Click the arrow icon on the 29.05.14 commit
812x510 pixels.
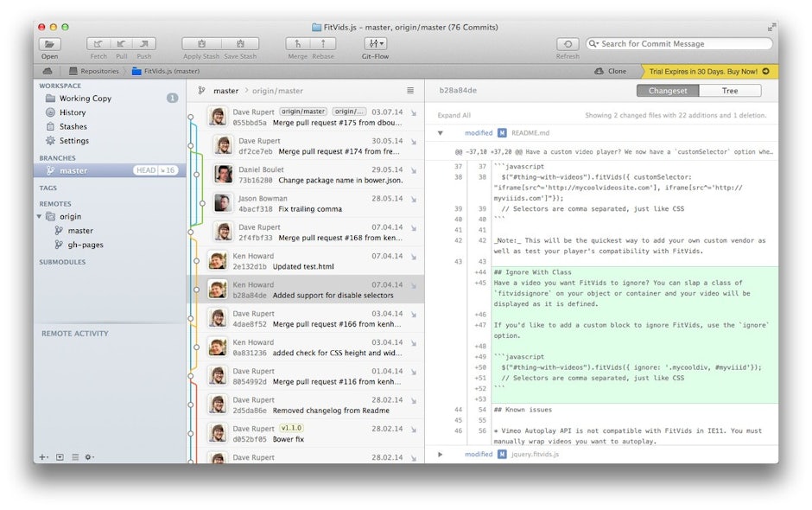click(x=414, y=170)
